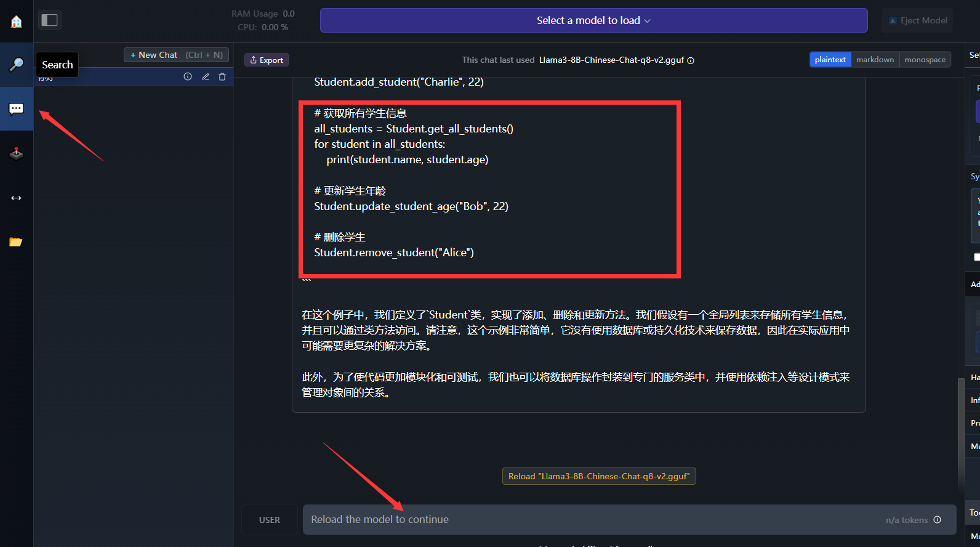Click the USER role label
The width and height of the screenshot is (980, 547).
[x=270, y=520]
